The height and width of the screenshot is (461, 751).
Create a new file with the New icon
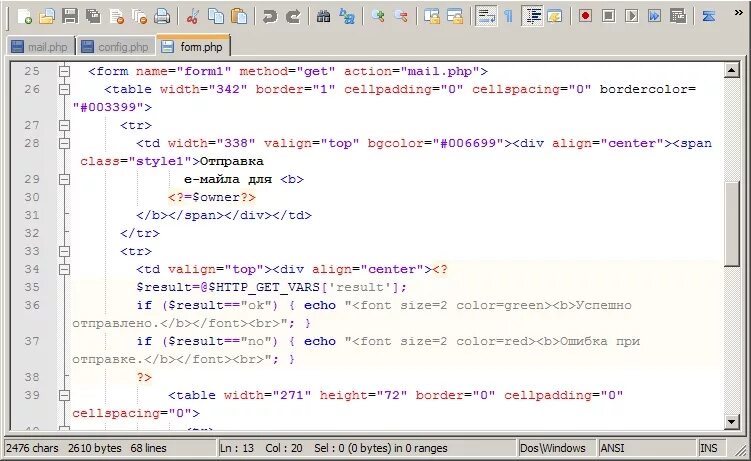[x=24, y=17]
